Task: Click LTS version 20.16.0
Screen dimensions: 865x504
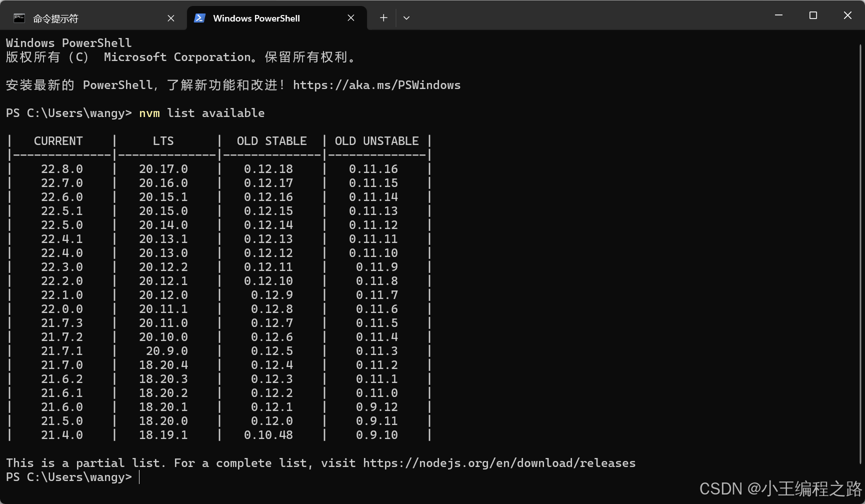Action: 163,183
